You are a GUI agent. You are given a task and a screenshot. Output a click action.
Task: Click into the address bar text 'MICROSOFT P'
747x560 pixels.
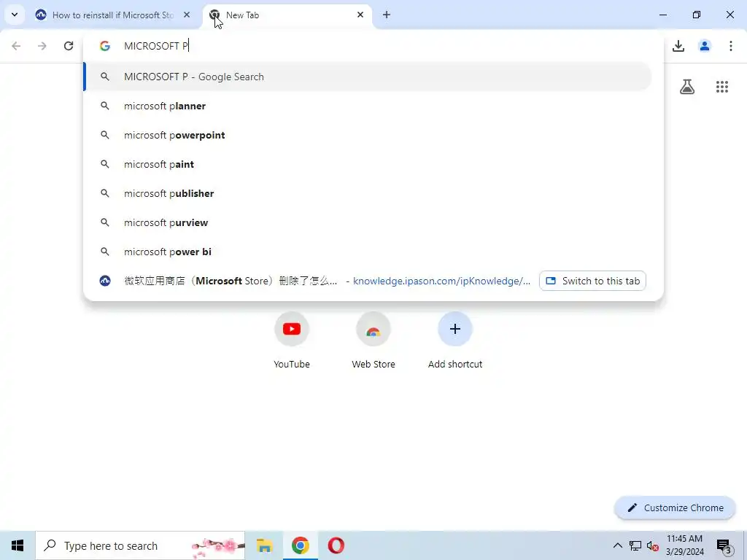(x=156, y=46)
